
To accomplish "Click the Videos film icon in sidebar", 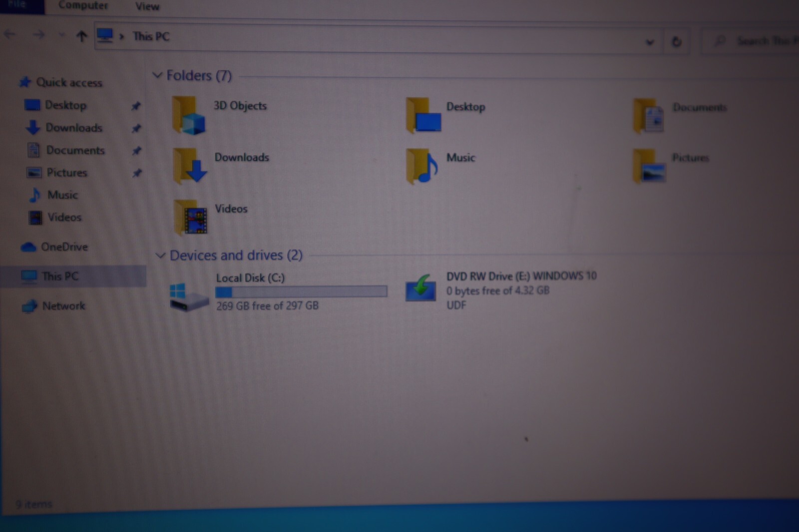I will coord(35,218).
